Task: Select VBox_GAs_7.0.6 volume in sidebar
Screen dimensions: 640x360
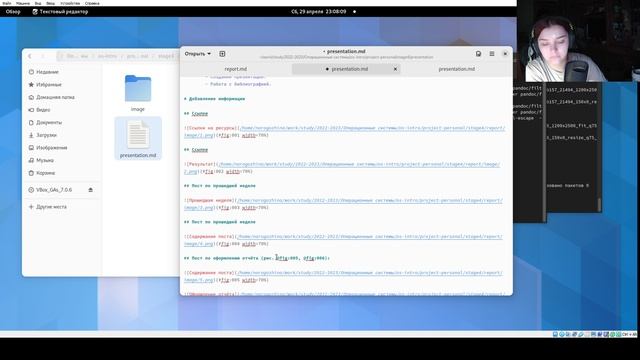Action: point(50,190)
